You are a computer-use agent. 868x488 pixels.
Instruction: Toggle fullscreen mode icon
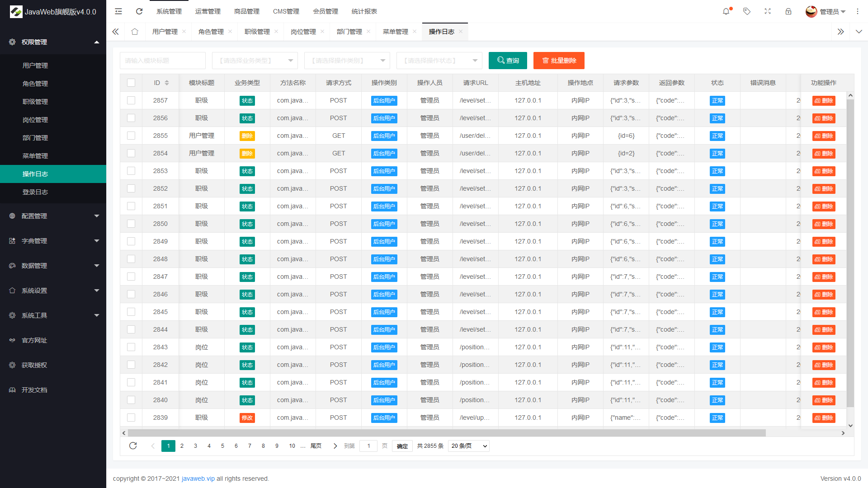tap(768, 11)
